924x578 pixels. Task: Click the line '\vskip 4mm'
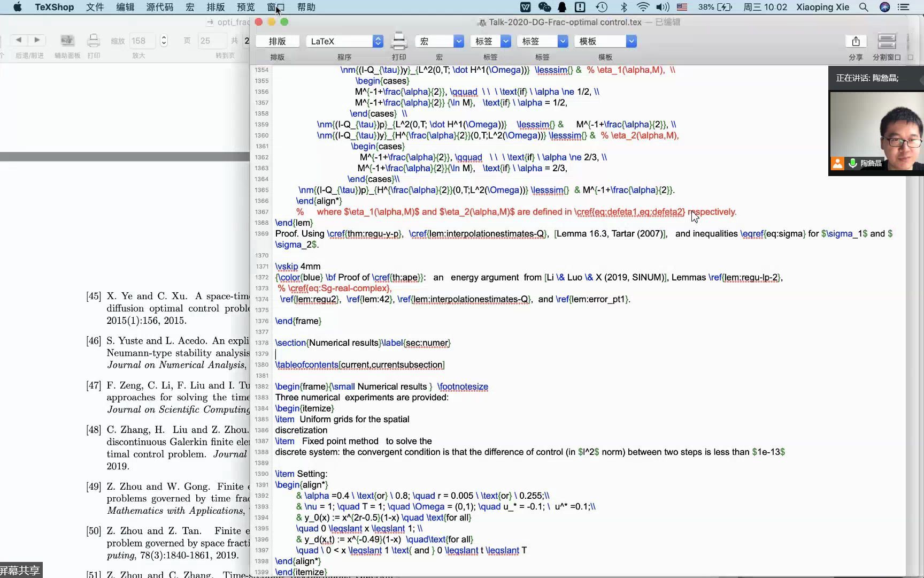click(x=297, y=266)
